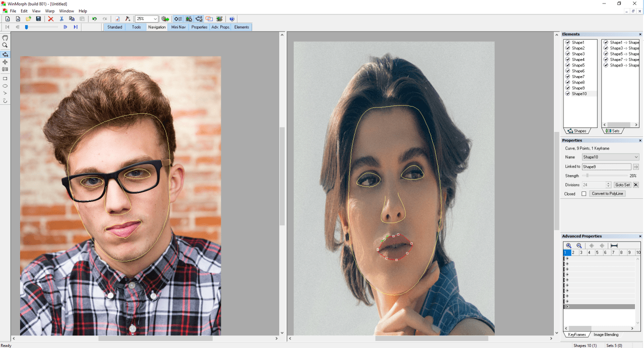Viewport: 644px width, 348px height.
Task: Open the Window menu
Action: coord(66,11)
